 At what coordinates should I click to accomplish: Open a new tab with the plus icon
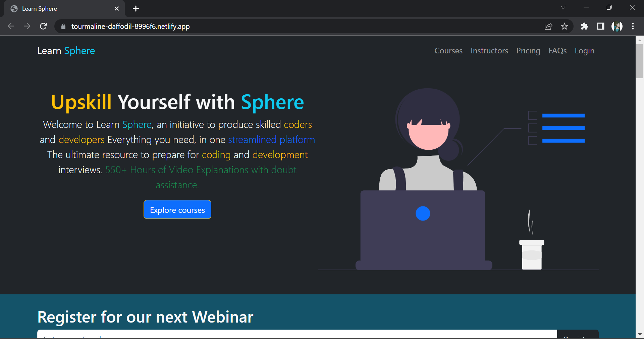click(x=136, y=9)
